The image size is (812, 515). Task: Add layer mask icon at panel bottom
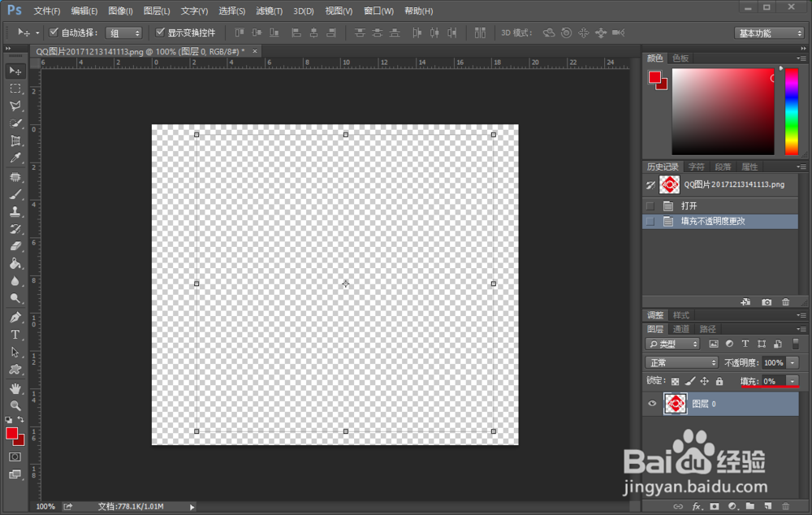click(714, 506)
